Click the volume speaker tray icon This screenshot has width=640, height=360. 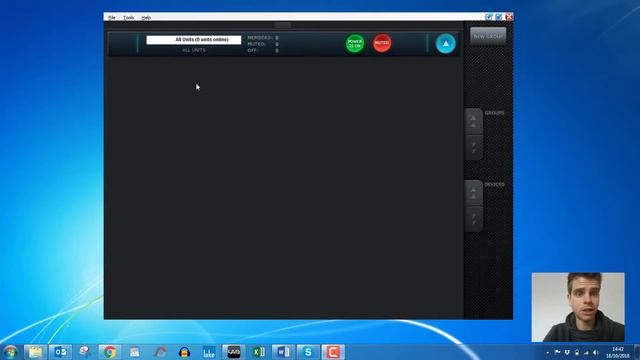pos(596,352)
